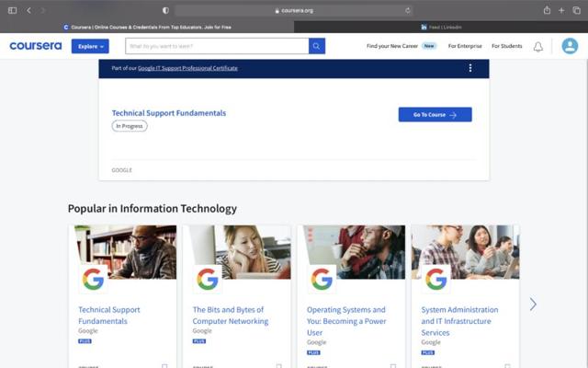This screenshot has width=588, height=368.
Task: Open three-dot menu on certificate banner
Action: click(x=470, y=68)
